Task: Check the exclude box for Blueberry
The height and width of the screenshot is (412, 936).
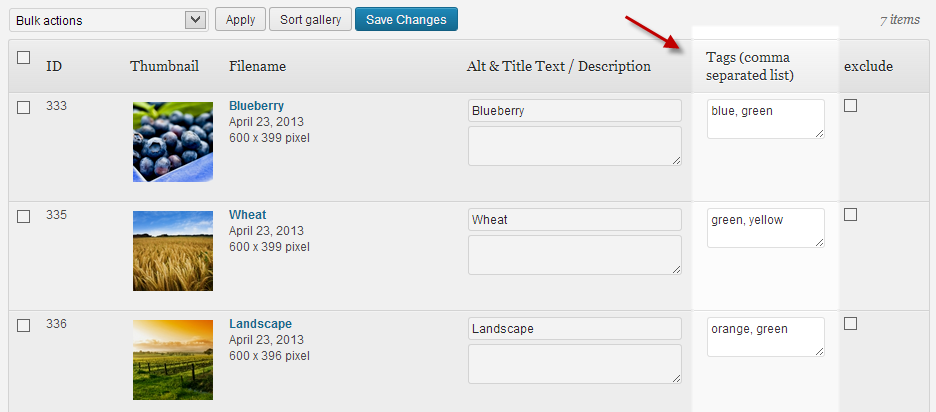Action: click(x=851, y=106)
